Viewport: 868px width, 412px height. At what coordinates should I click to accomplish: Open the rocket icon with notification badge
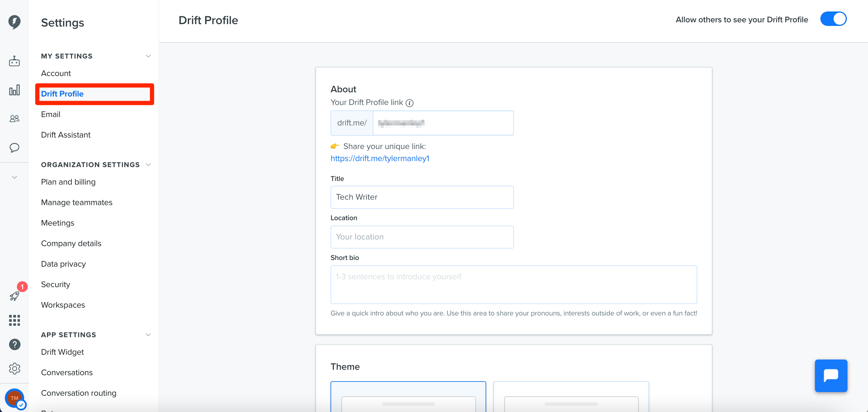[14, 296]
